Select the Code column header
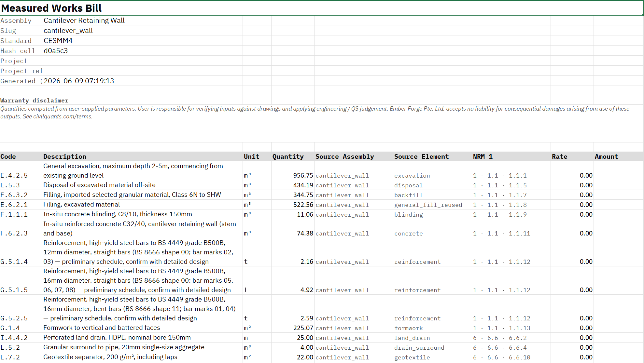The height and width of the screenshot is (363, 644). pyautogui.click(x=21, y=156)
